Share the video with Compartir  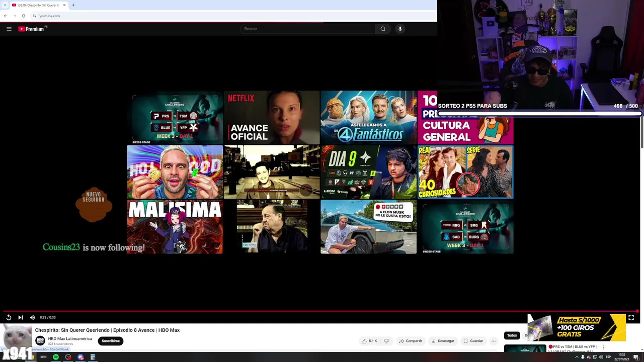coord(411,341)
